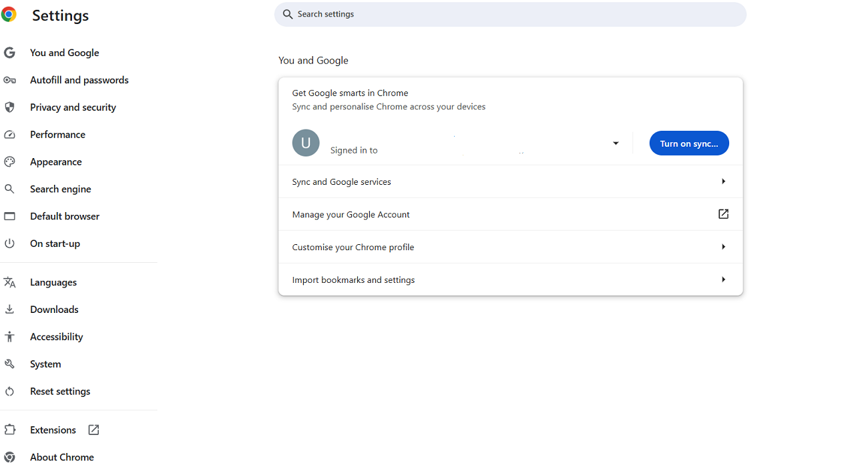
Task: Click the download arrow icon
Action: (x=9, y=310)
